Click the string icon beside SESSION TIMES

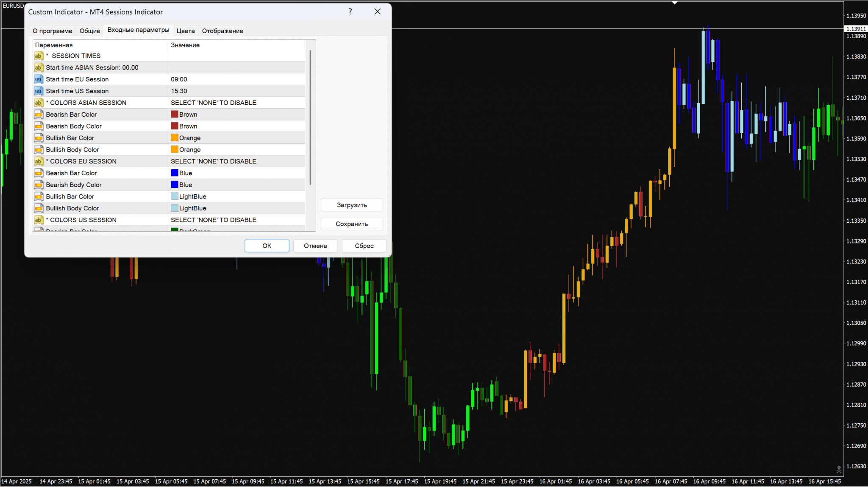[x=38, y=56]
